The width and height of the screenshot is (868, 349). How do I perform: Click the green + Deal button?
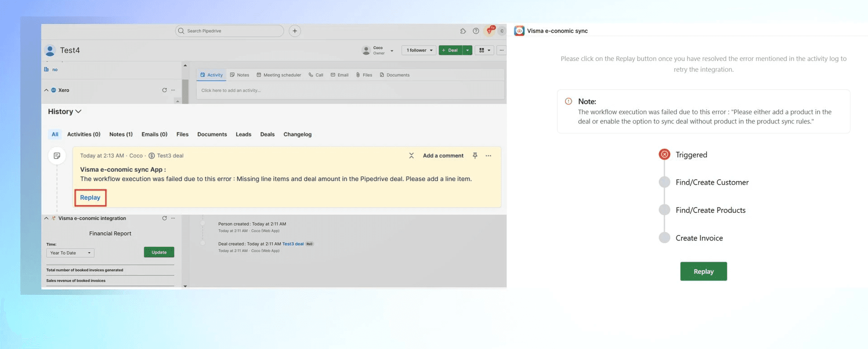click(450, 50)
